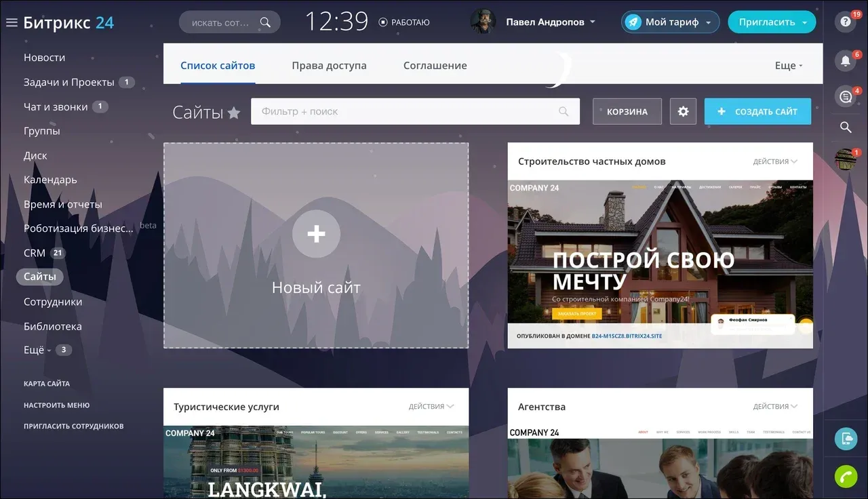Open ДЕЙСТВИЯ menu for Строительство частных домов
The image size is (868, 499).
pyautogui.click(x=775, y=161)
